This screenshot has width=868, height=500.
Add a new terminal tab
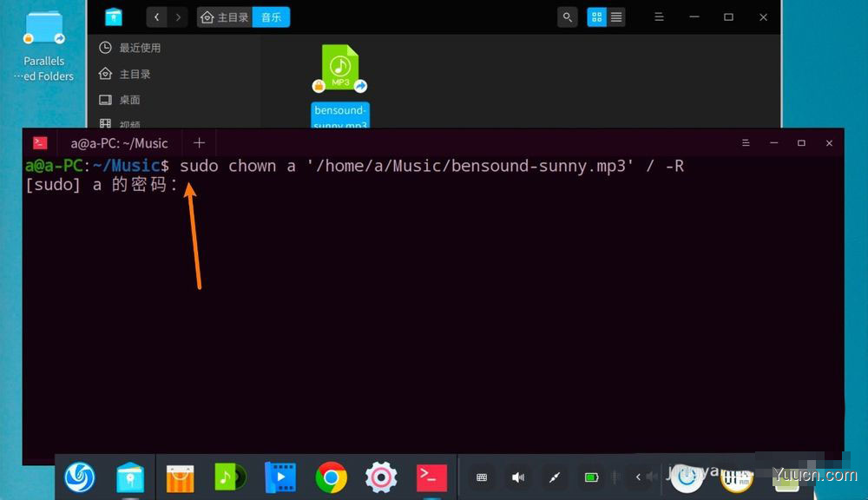[199, 143]
